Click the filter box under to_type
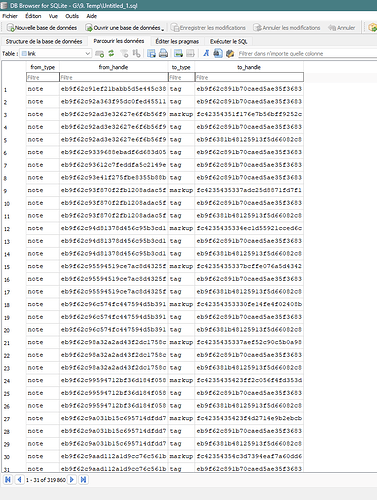377x500 pixels. tap(181, 77)
